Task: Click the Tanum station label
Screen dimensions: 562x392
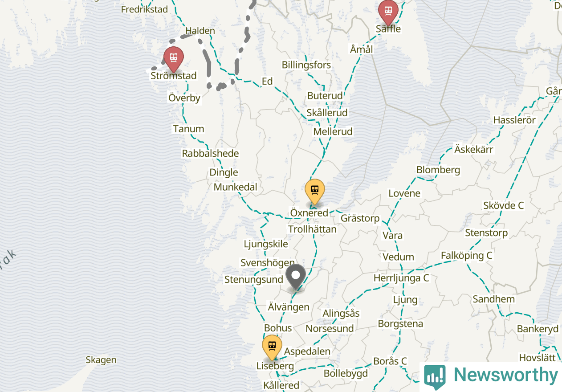Action: click(x=188, y=129)
